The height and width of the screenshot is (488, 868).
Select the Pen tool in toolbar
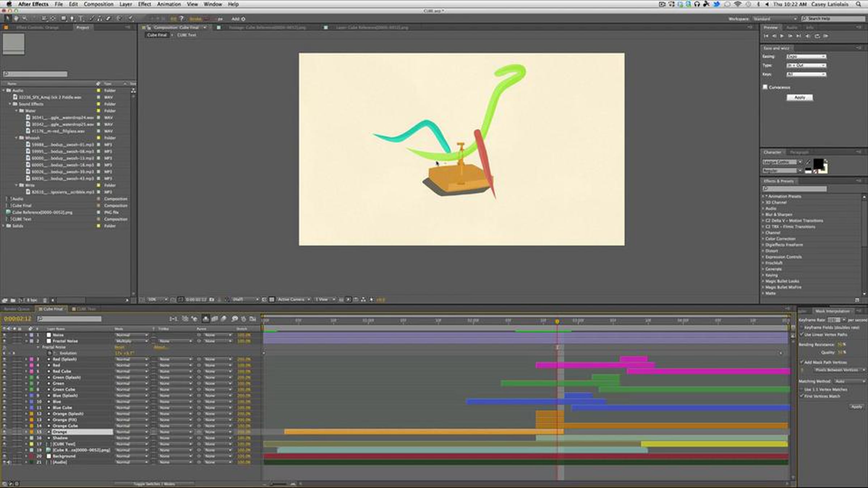click(x=72, y=18)
